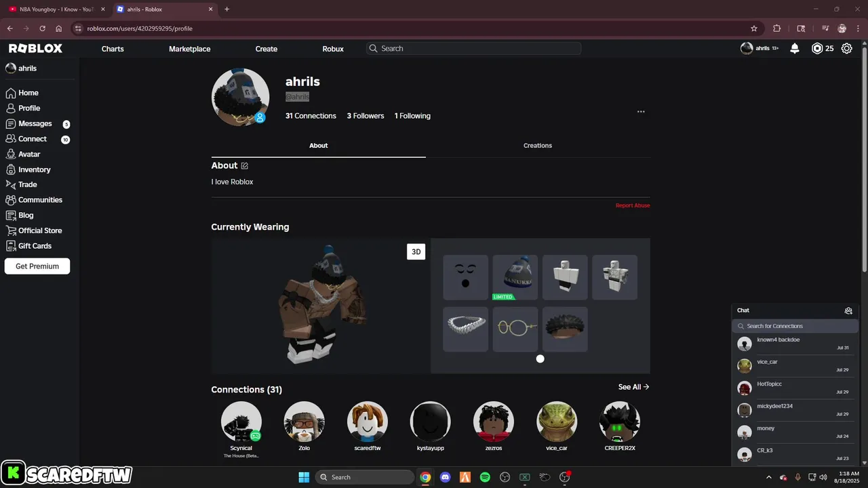Image resolution: width=868 pixels, height=488 pixels.
Task: Open Create in the top navigation
Action: tap(267, 49)
